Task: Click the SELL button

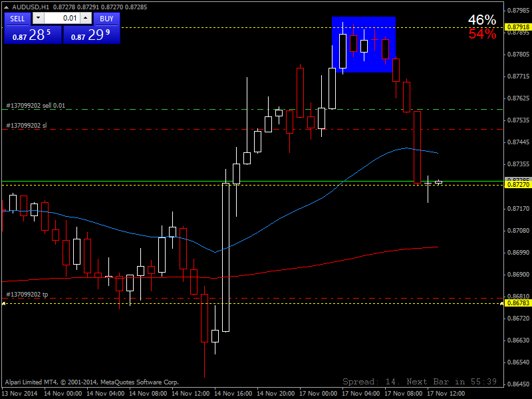Action: click(x=17, y=19)
